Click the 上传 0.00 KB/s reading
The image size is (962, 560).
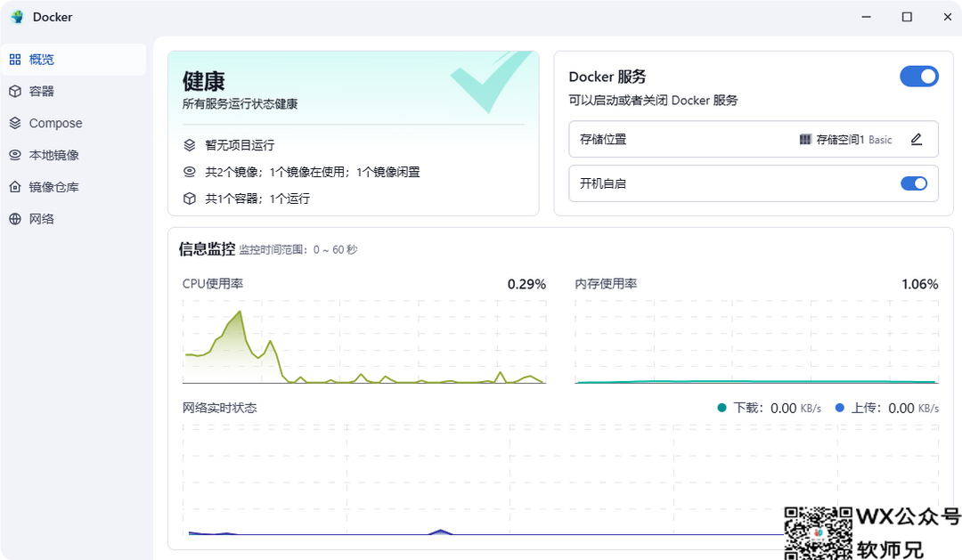[887, 408]
